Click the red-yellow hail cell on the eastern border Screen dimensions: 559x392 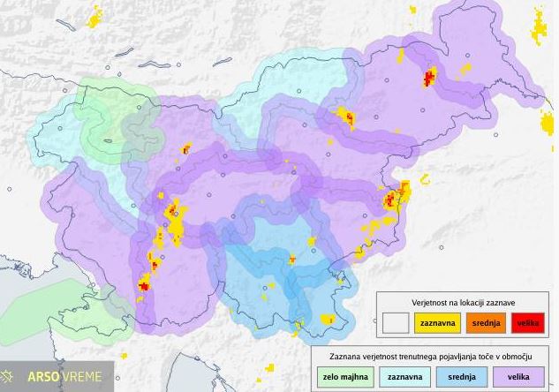[x=393, y=199]
